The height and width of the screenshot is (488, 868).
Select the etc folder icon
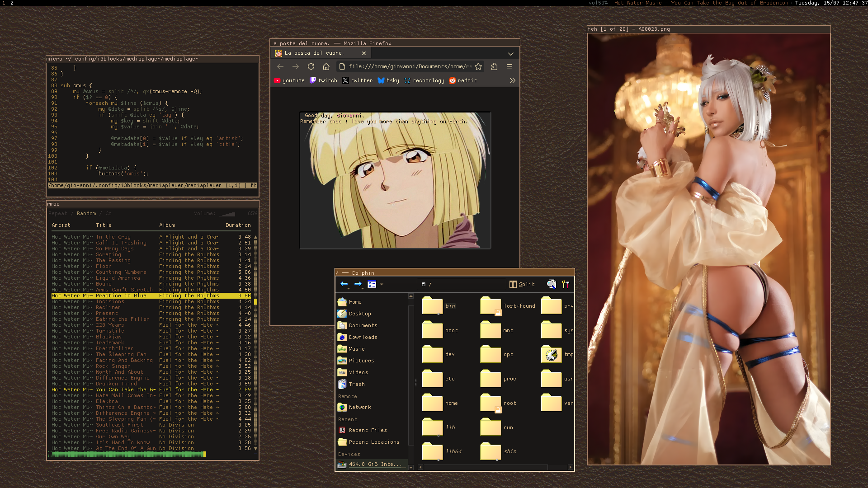coord(432,379)
